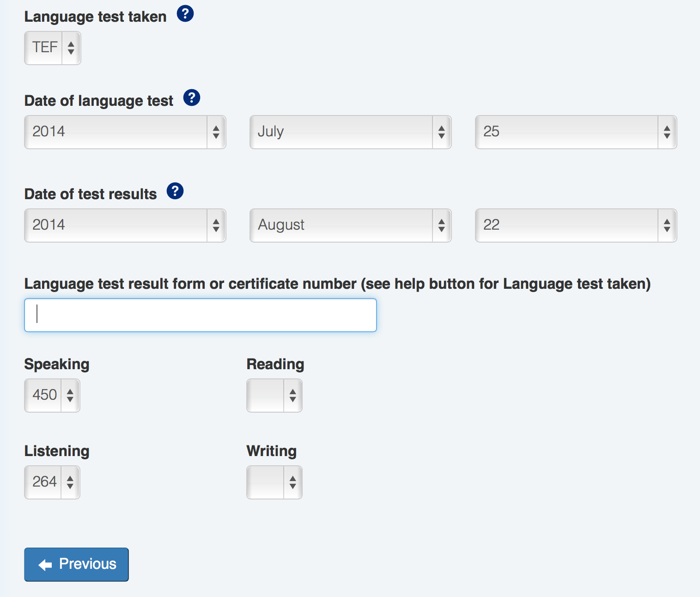
Task: Open the language test day dropdown showing 25
Action: pyautogui.click(x=576, y=132)
